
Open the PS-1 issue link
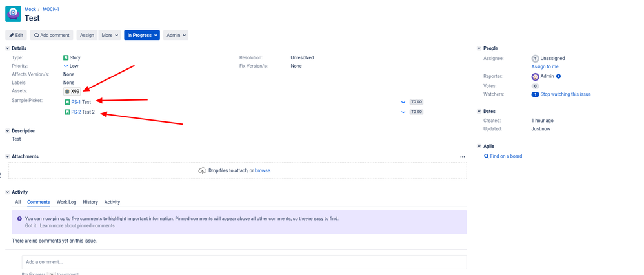(x=76, y=101)
